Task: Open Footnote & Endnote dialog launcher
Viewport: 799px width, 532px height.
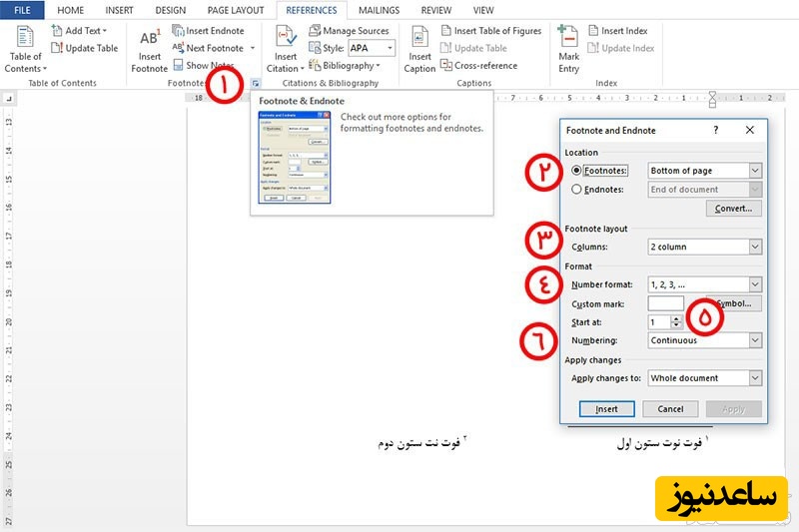Action: (x=256, y=83)
